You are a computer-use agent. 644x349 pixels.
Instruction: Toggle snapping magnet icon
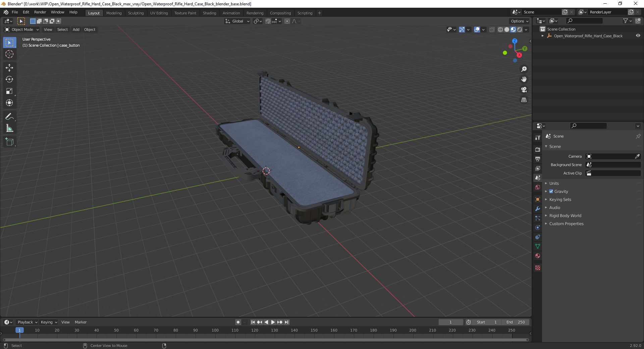(x=268, y=21)
